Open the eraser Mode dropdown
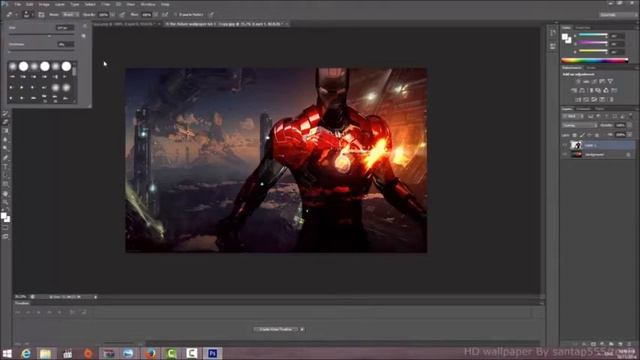 coord(71,15)
